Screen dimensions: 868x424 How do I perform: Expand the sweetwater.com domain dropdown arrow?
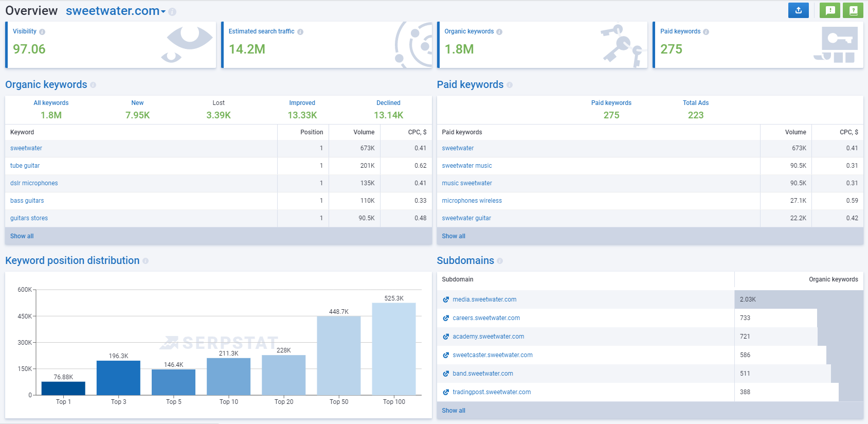(163, 12)
